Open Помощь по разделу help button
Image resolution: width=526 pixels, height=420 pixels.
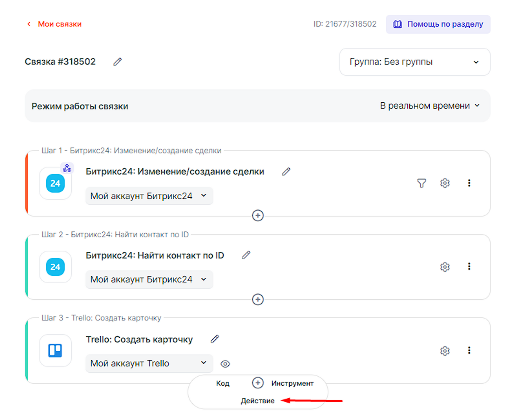[438, 24]
